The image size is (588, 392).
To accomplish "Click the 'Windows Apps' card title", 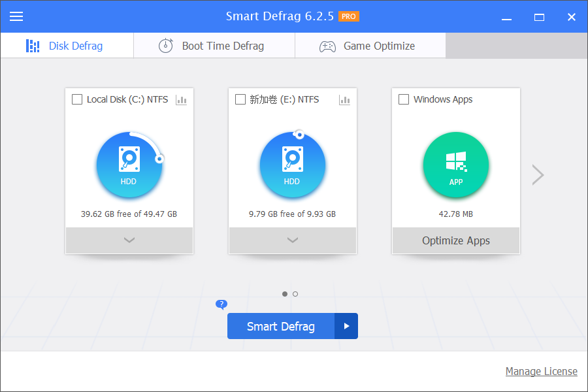I will pyautogui.click(x=443, y=99).
